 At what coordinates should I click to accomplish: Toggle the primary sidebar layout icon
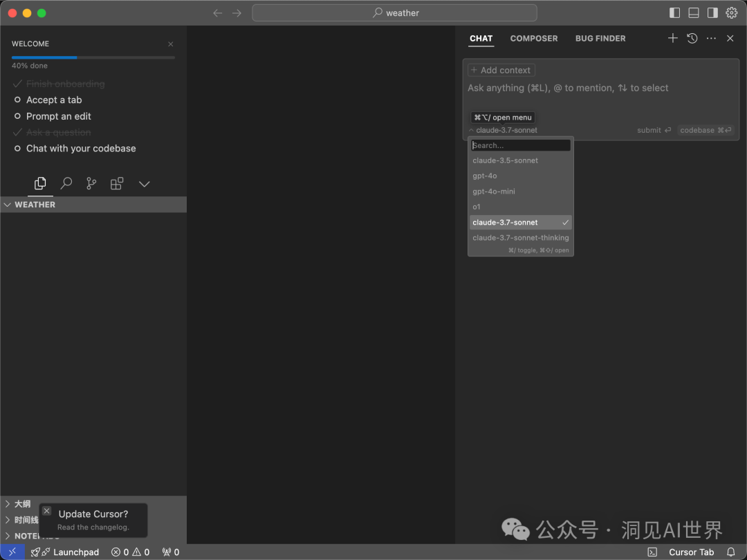pyautogui.click(x=674, y=13)
